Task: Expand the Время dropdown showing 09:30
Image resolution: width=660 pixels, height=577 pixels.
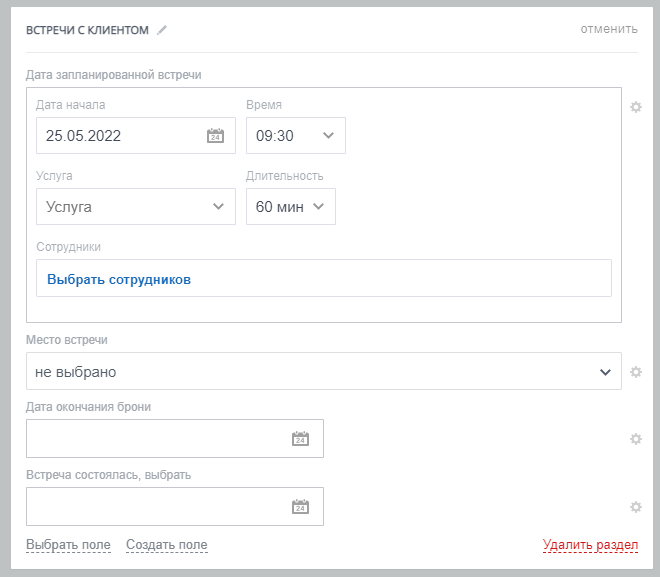Action: pyautogui.click(x=295, y=136)
